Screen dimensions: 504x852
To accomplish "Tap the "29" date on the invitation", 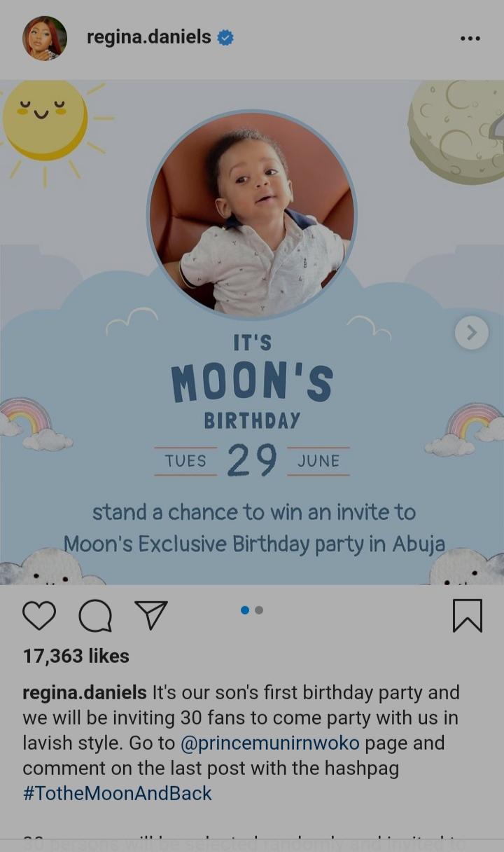I will coord(252,461).
